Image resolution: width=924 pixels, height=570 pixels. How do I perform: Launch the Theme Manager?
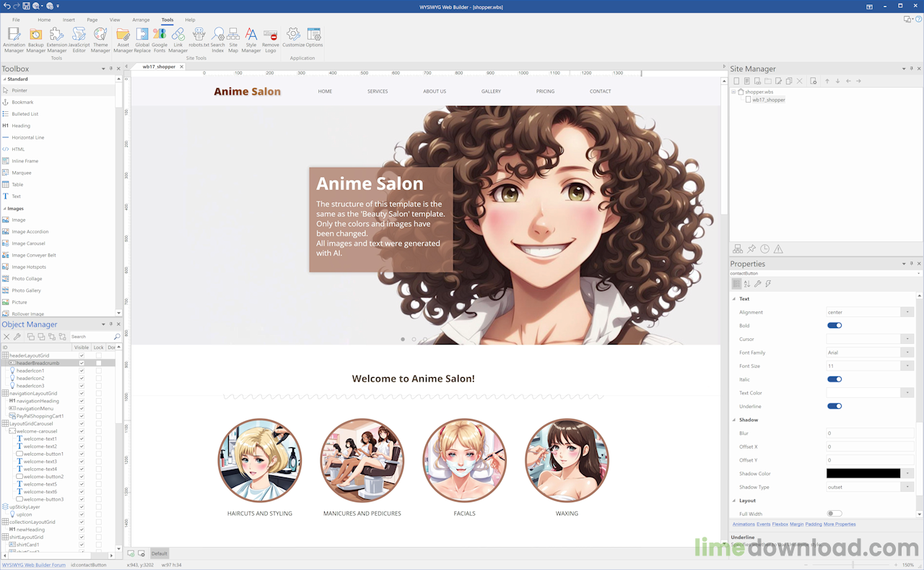100,36
